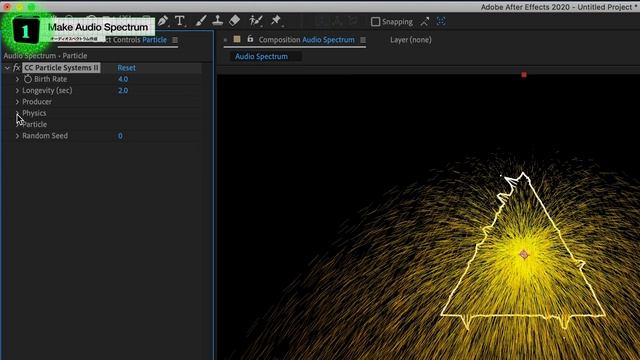Click the Composition panel lock icon
Screen dimensions: 640x360
[x=250, y=39]
